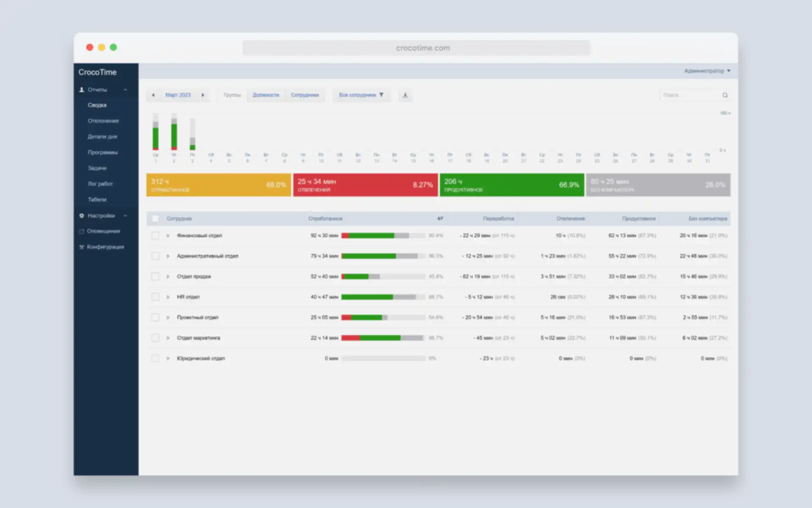Image resolution: width=812 pixels, height=508 pixels.
Task: Open Конфигурация with the tools icon
Action: (82, 247)
